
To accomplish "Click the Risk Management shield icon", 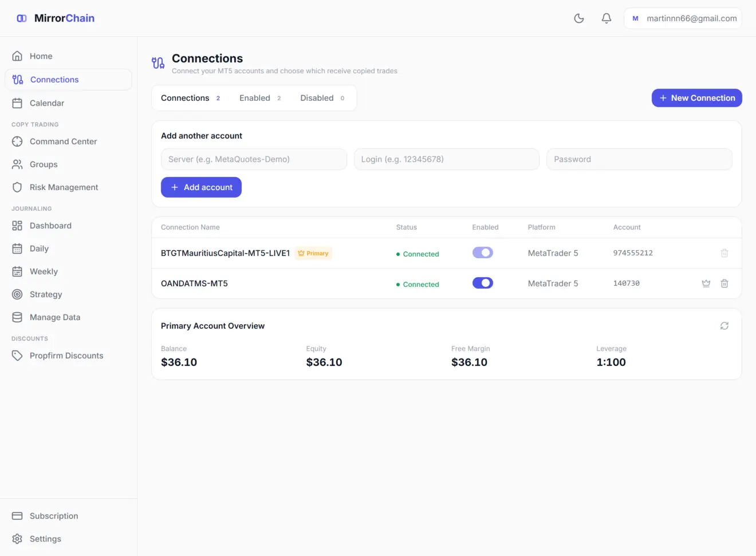I will click(x=17, y=187).
